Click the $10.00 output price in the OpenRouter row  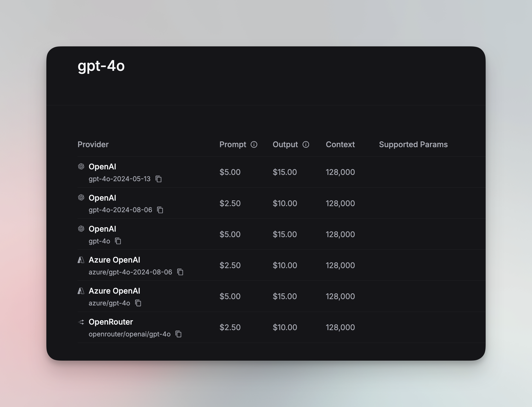coord(285,327)
